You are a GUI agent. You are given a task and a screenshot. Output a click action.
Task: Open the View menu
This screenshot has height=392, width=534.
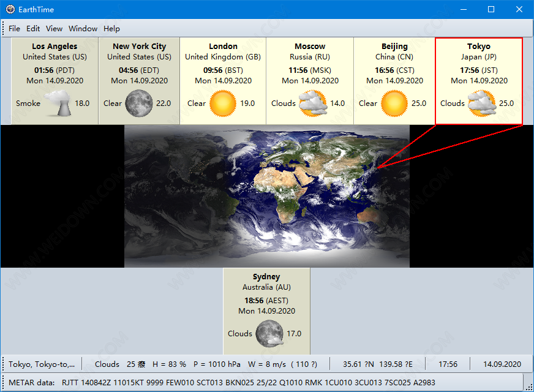point(54,29)
